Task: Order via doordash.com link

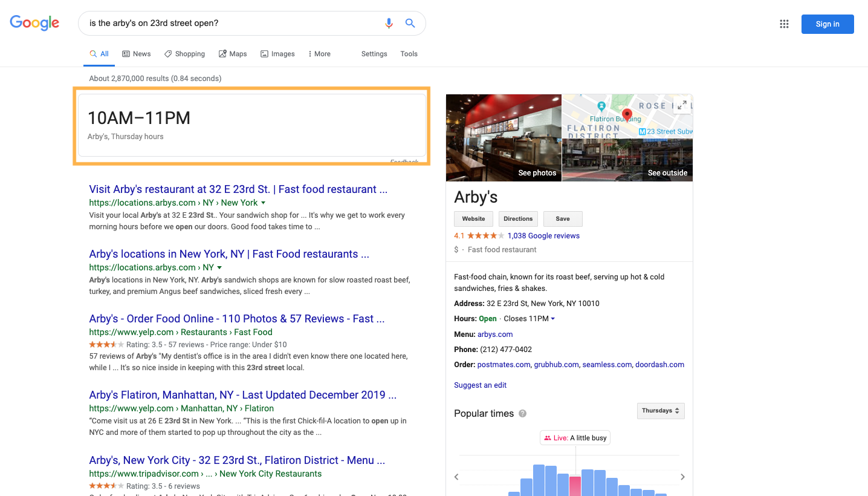Action: [x=659, y=365]
